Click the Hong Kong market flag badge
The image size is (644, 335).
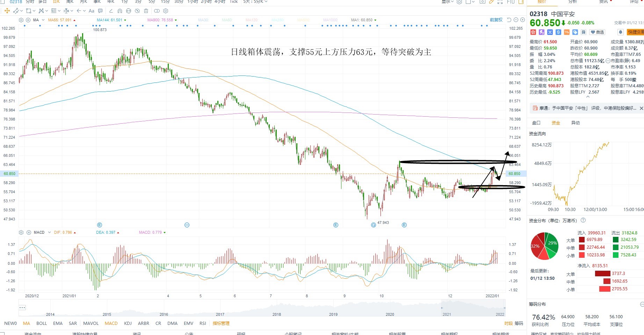(x=533, y=32)
